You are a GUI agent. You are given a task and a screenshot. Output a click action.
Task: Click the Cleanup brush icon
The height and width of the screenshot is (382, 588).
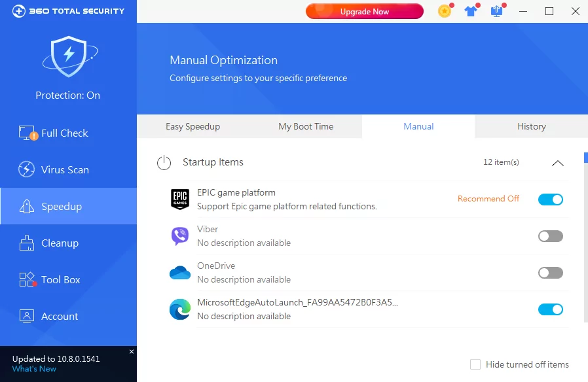point(27,243)
